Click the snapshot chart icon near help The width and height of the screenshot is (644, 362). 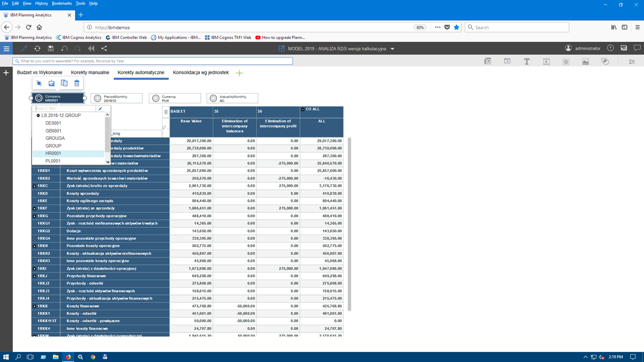(x=624, y=48)
